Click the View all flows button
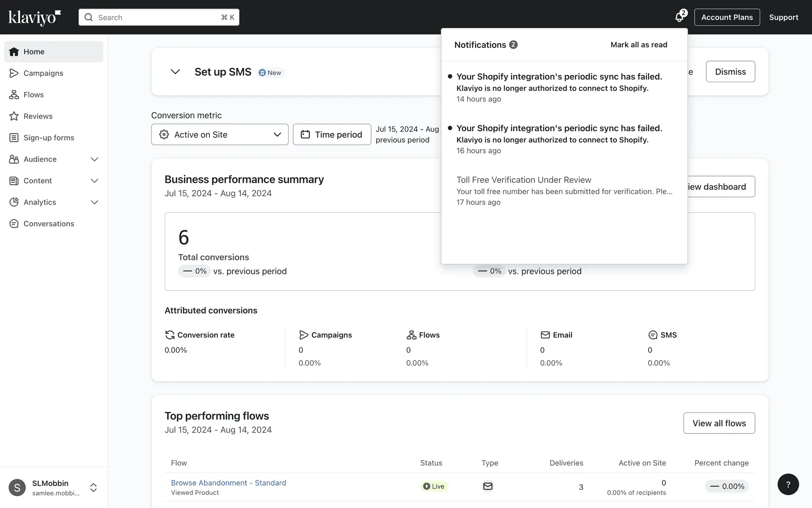The height and width of the screenshot is (508, 812). tap(719, 423)
